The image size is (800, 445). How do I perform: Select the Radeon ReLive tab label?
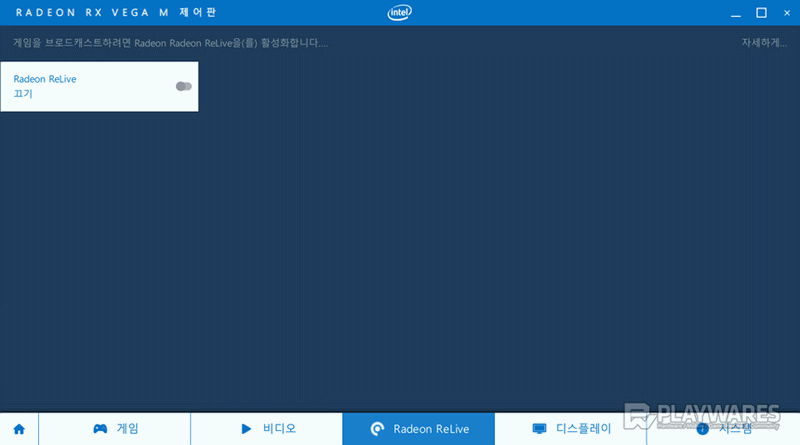click(x=430, y=429)
